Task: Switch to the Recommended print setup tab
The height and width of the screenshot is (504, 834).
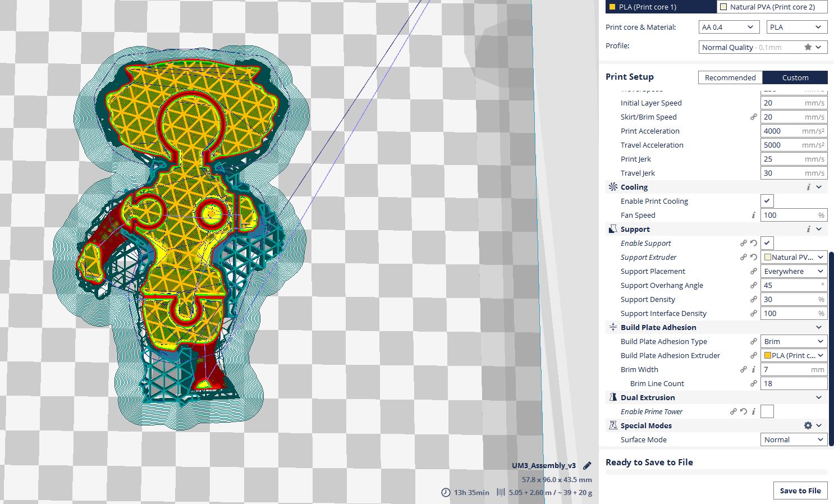Action: tap(730, 77)
